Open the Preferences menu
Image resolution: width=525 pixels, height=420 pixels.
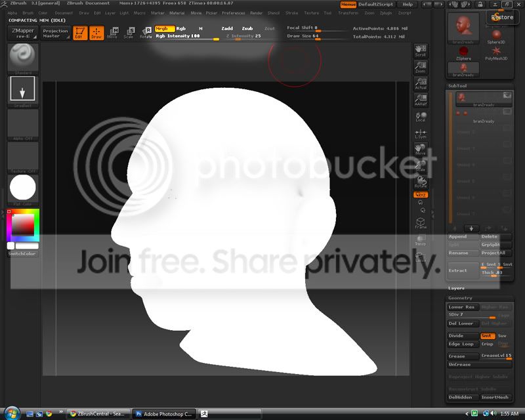coord(233,13)
